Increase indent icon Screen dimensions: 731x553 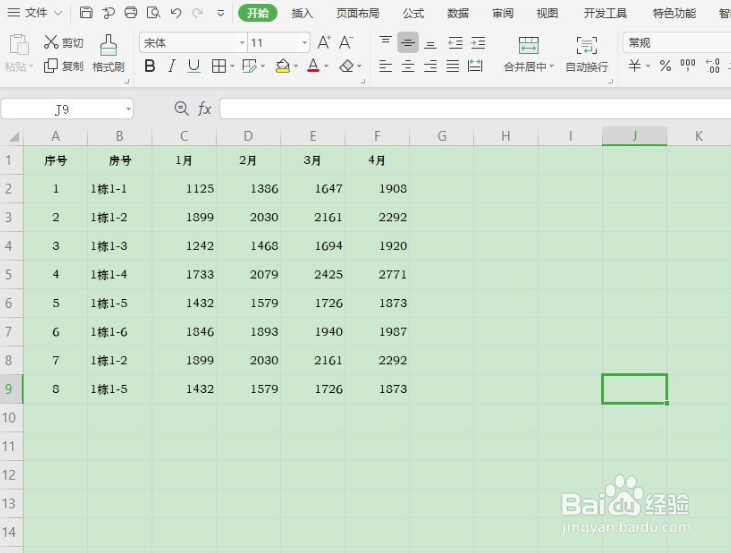coord(478,43)
